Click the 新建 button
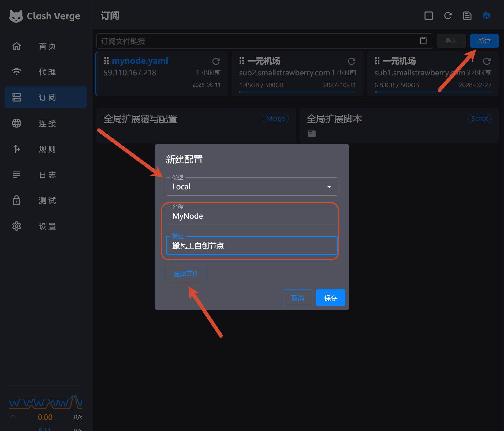Image resolution: width=504 pixels, height=431 pixels. [x=484, y=41]
